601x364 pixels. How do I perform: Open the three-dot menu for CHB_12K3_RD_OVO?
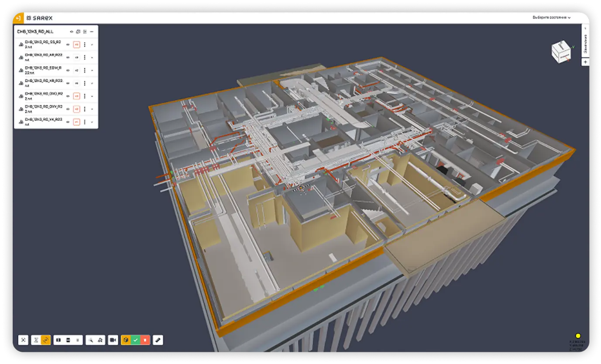point(85,96)
